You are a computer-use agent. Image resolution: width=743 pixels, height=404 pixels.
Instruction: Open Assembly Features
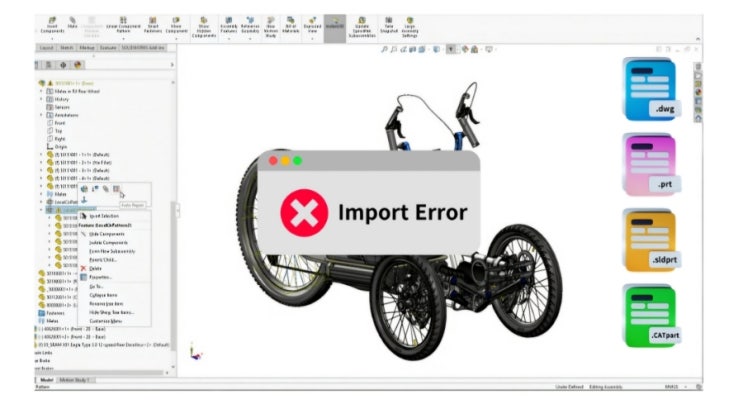pos(229,26)
